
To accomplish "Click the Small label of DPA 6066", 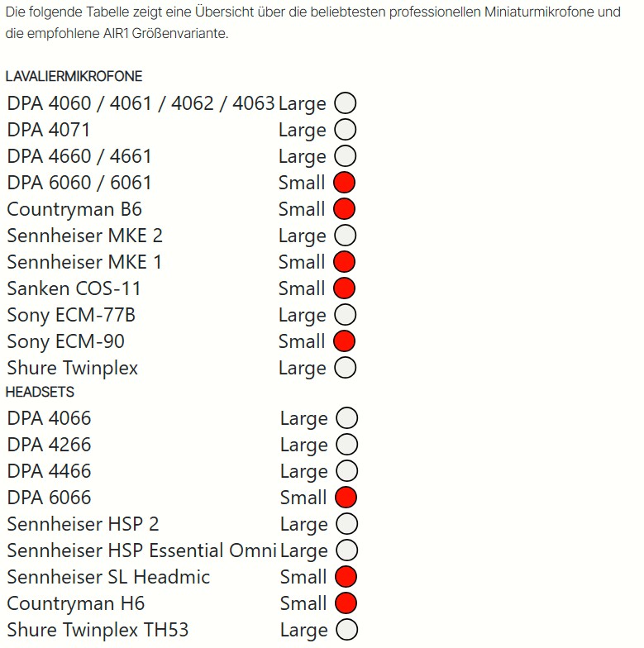I will click(303, 498).
